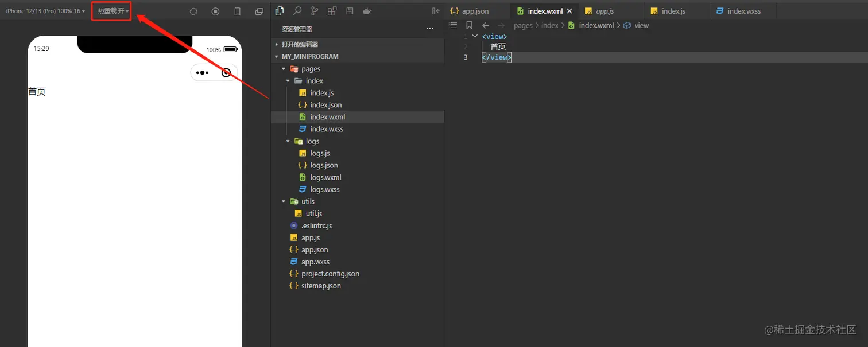Image resolution: width=868 pixels, height=347 pixels.
Task: Open the iPhone 12/13 (Pro) device dropdown
Action: tap(45, 11)
